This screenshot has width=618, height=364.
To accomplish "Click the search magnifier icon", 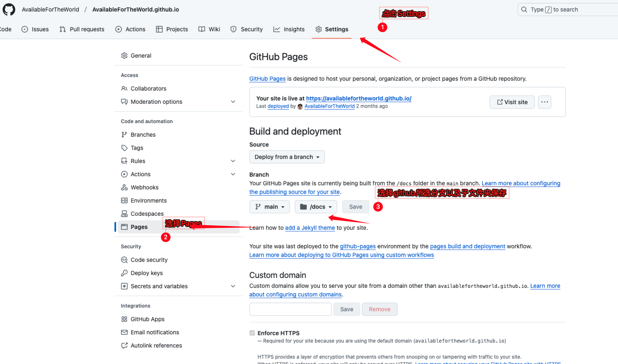I will click(524, 9).
